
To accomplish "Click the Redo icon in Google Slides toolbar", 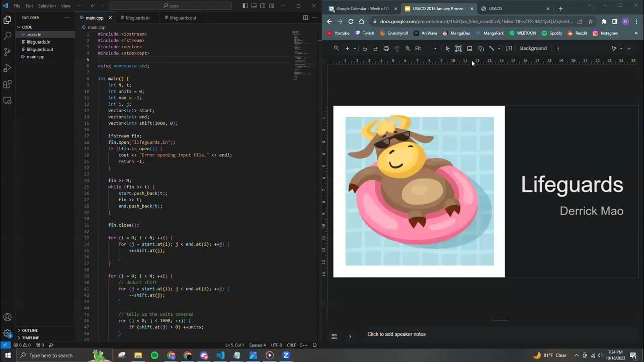I will click(375, 49).
